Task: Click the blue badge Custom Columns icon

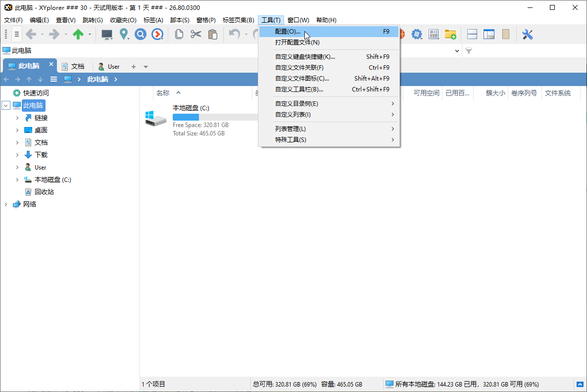Action: 416,35
